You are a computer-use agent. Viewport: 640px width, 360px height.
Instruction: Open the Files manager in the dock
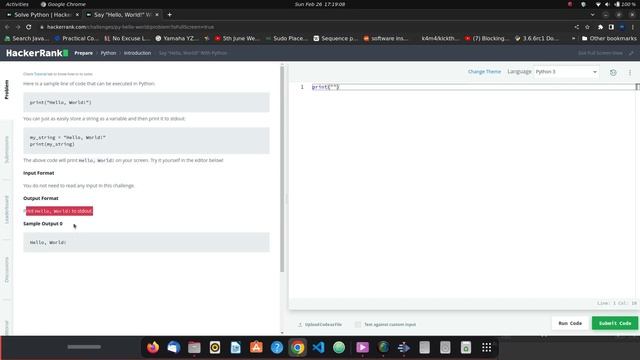tap(194, 347)
